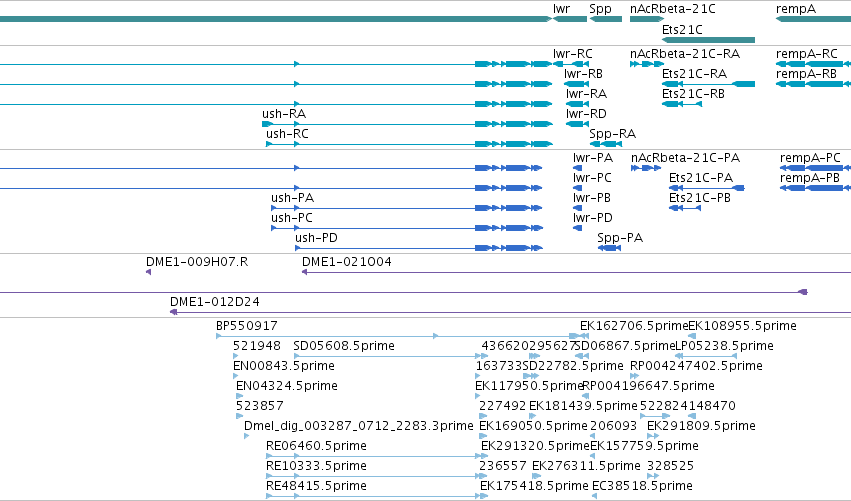Select the ush-PA protein label
This screenshot has width=851, height=501.
click(293, 198)
